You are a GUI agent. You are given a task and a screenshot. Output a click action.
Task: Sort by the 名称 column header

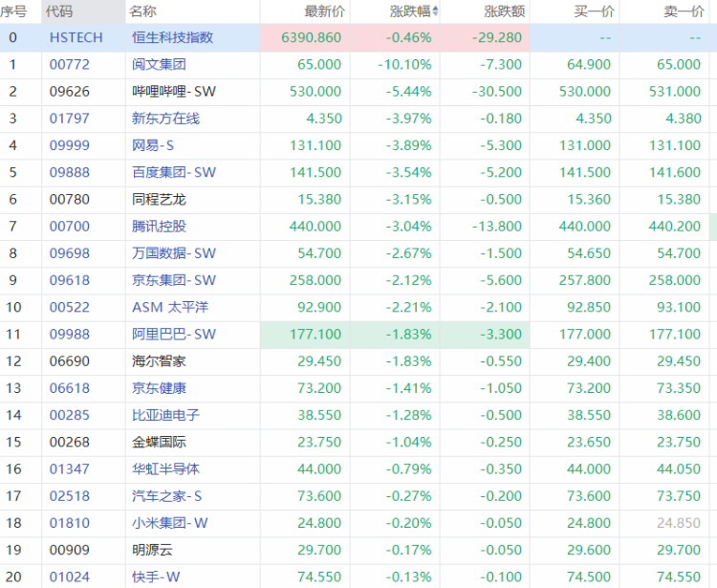142,11
